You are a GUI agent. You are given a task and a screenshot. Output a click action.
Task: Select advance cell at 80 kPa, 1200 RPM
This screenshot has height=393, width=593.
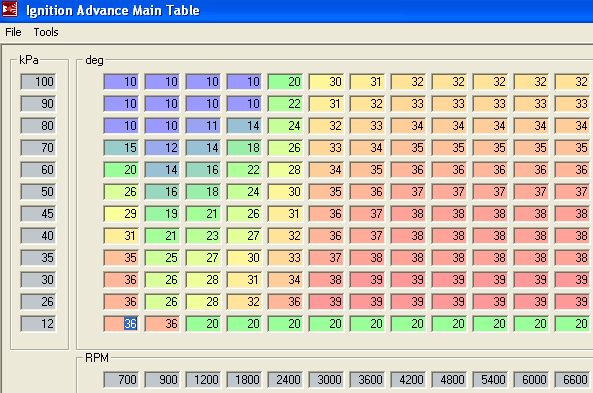point(203,126)
